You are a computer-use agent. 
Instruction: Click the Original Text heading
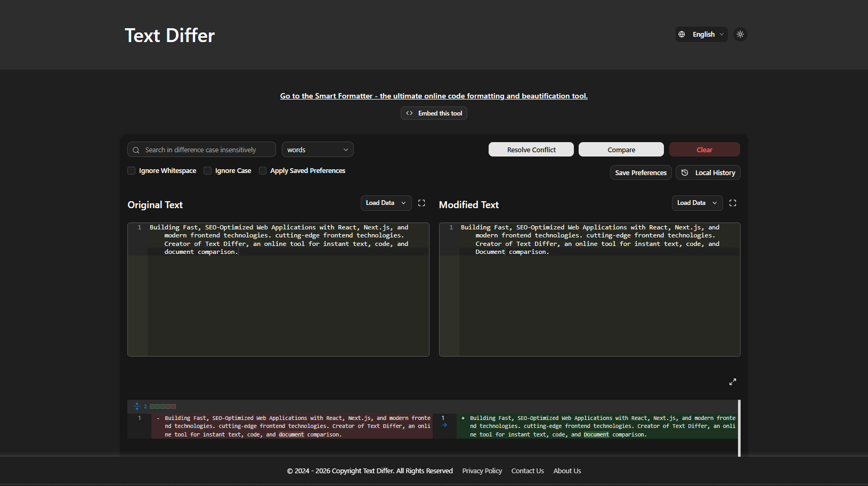point(155,205)
